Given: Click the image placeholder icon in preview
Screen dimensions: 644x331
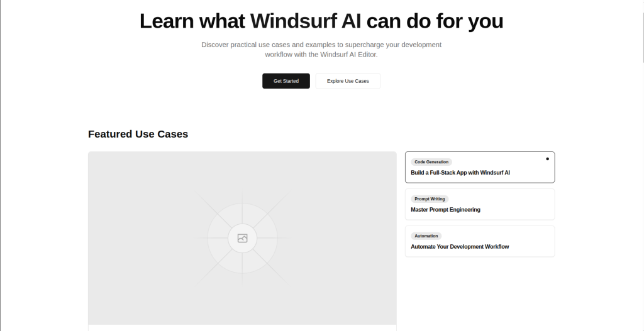Looking at the screenshot, I should pos(242,238).
